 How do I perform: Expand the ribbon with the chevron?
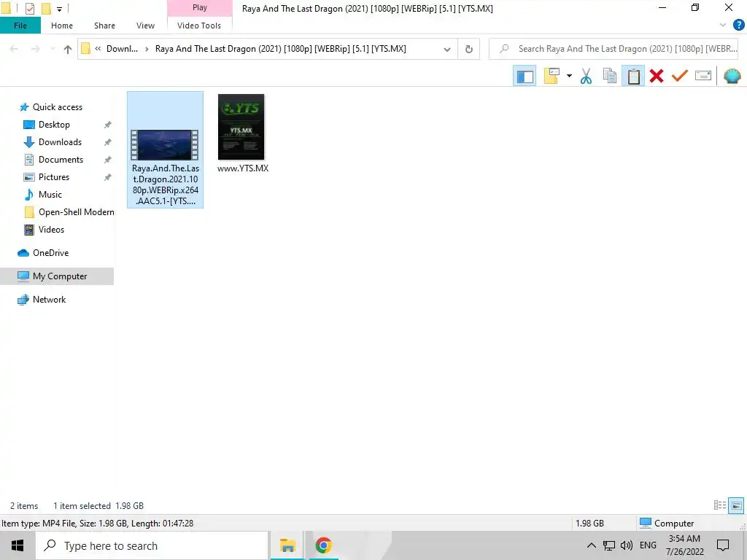point(723,26)
